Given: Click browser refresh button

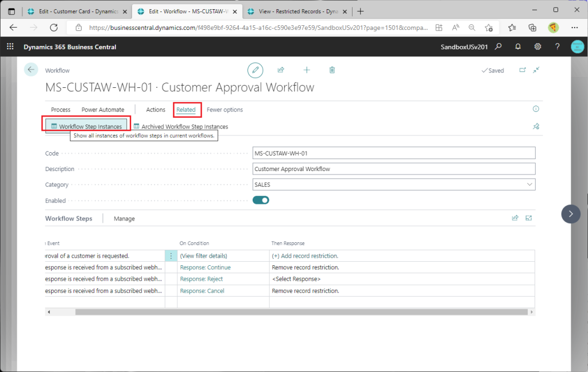Looking at the screenshot, I should tap(54, 28).
